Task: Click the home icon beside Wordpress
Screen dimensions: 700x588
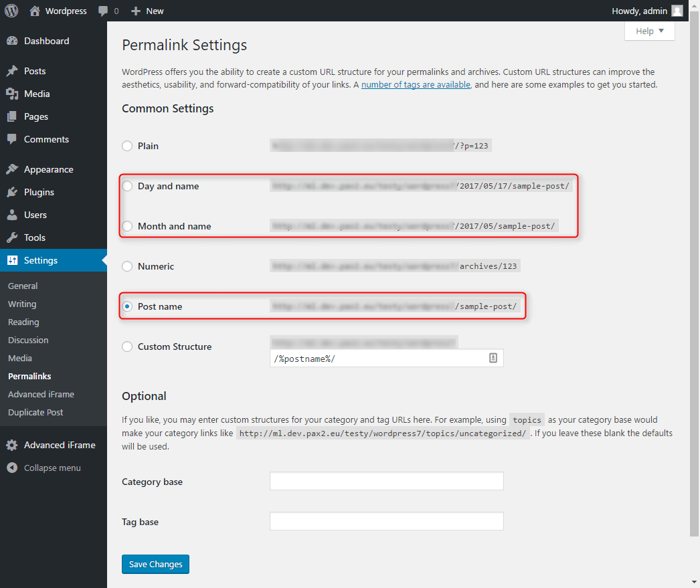Action: pos(35,11)
